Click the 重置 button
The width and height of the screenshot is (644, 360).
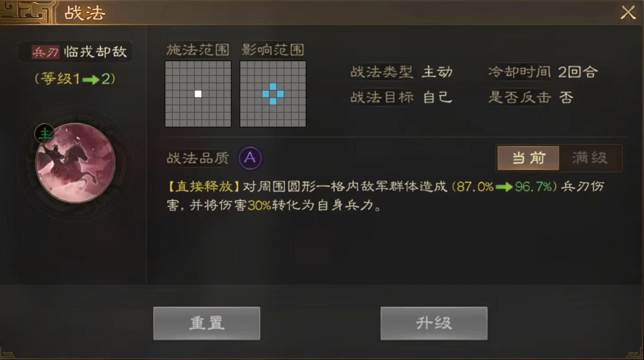[x=207, y=323]
